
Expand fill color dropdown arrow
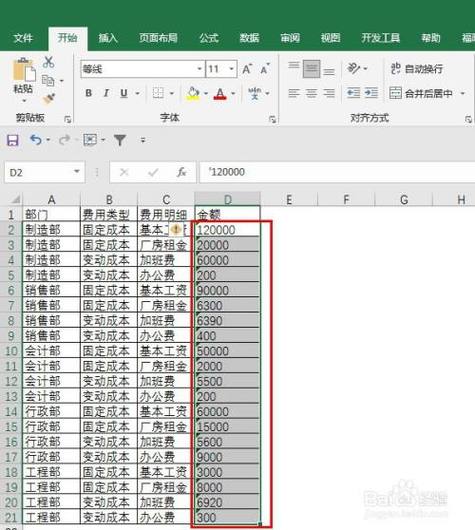pyautogui.click(x=206, y=93)
